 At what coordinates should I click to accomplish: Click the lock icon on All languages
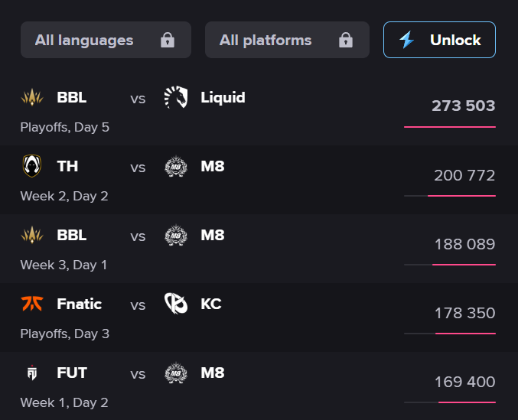[168, 41]
